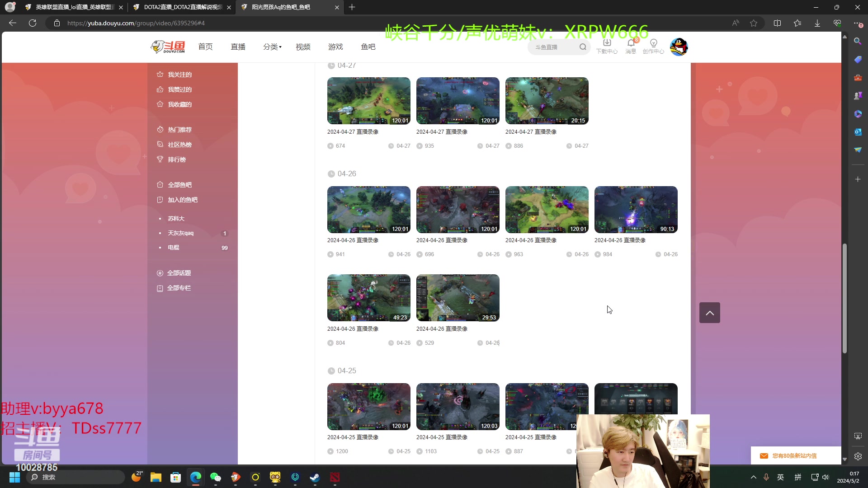868x488 pixels.
Task: Open the 游戏 nav item
Action: click(x=335, y=47)
